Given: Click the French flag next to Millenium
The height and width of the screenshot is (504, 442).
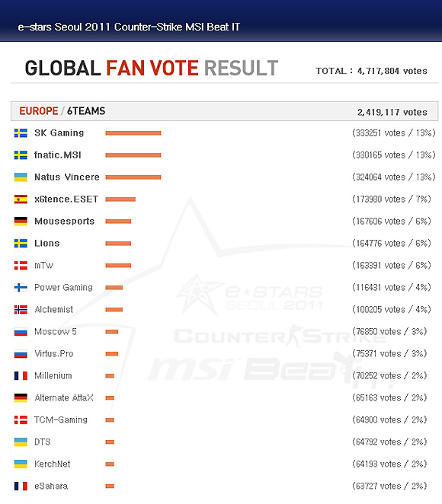Looking at the screenshot, I should click(21, 376).
